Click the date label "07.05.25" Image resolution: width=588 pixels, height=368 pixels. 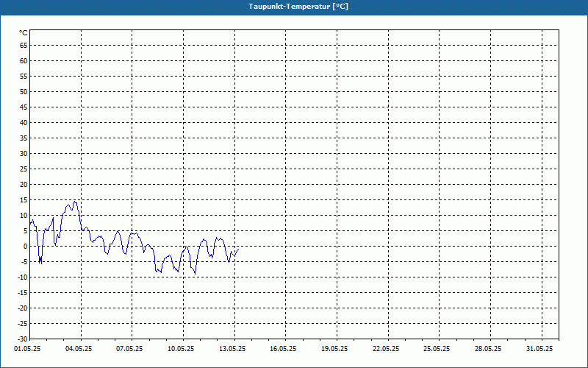pyautogui.click(x=130, y=349)
